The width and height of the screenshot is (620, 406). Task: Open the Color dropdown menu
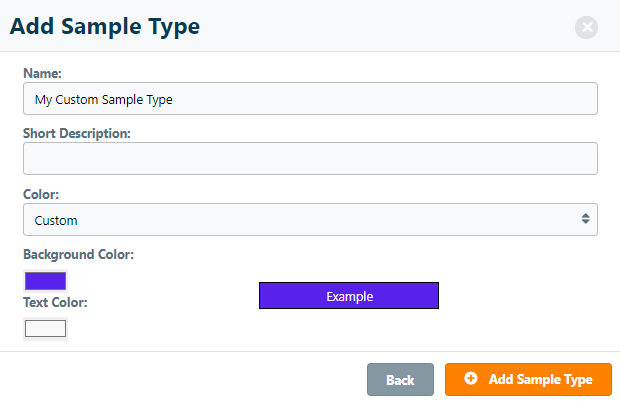tap(310, 220)
